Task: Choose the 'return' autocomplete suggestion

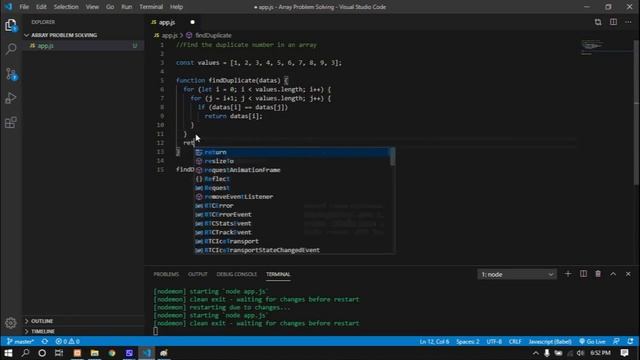Action: click(291, 152)
